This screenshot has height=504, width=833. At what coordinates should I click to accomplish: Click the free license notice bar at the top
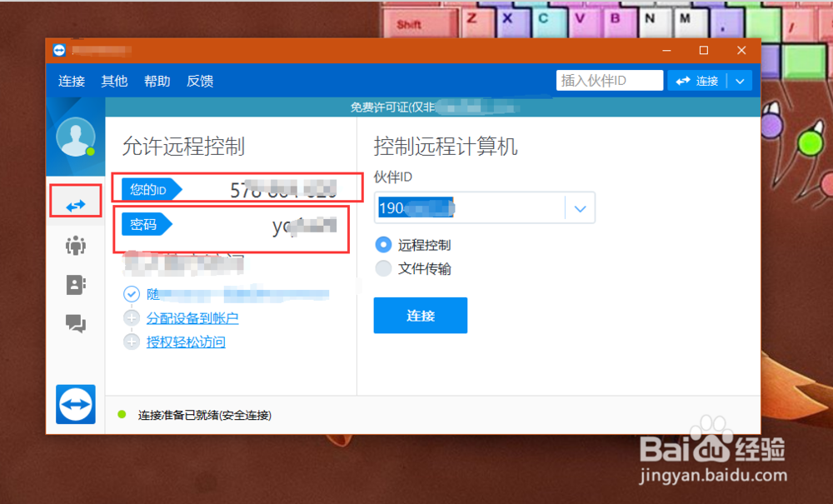[x=433, y=107]
